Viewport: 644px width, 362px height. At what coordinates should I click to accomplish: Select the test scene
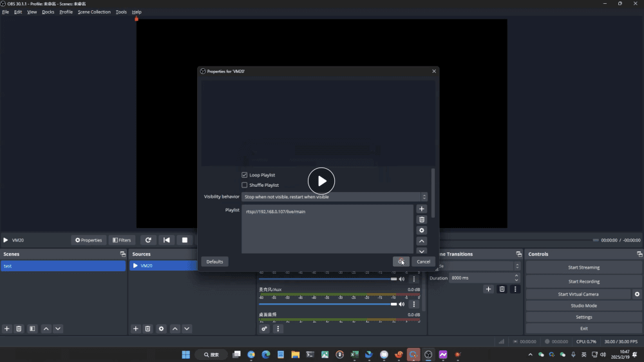tap(63, 266)
